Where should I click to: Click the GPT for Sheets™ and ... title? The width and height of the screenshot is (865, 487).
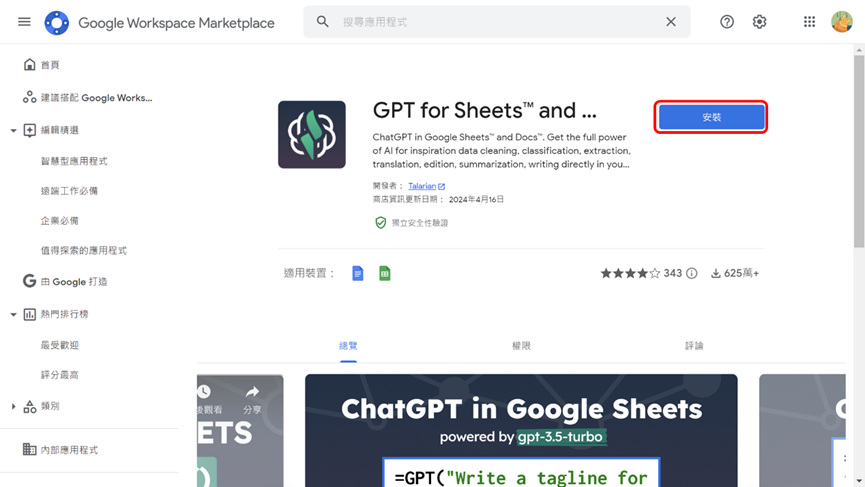click(x=484, y=110)
